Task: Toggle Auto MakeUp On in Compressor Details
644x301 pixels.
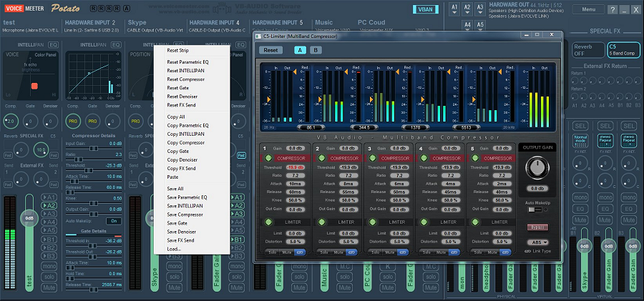Action: click(114, 221)
